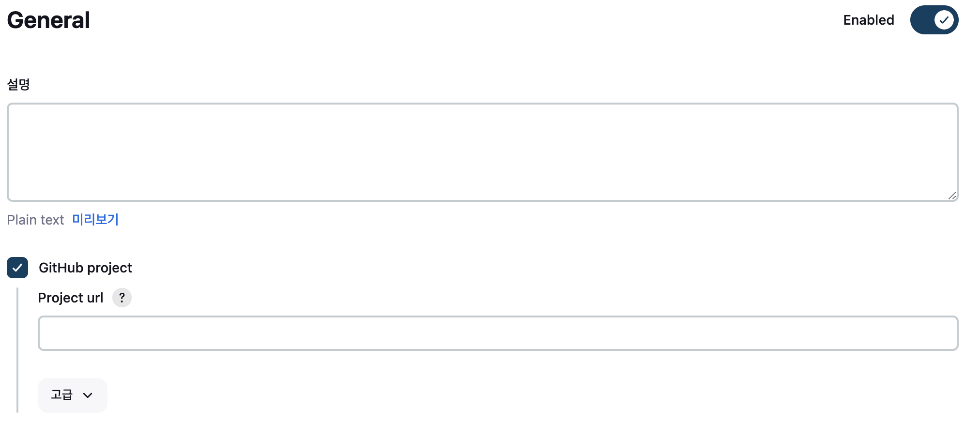This screenshot has width=980, height=422.
Task: Click the description box resize handle
Action: point(952,196)
